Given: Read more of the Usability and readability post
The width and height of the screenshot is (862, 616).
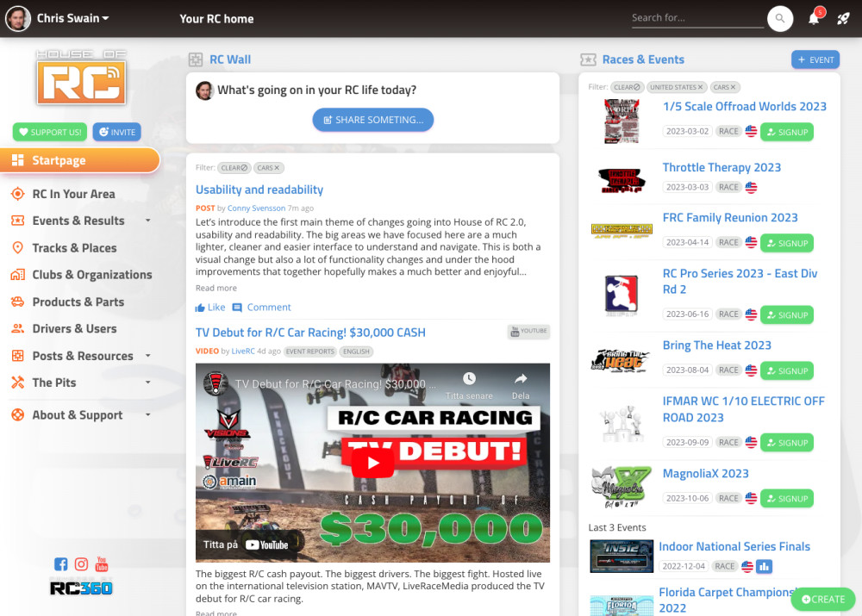Looking at the screenshot, I should click(216, 288).
